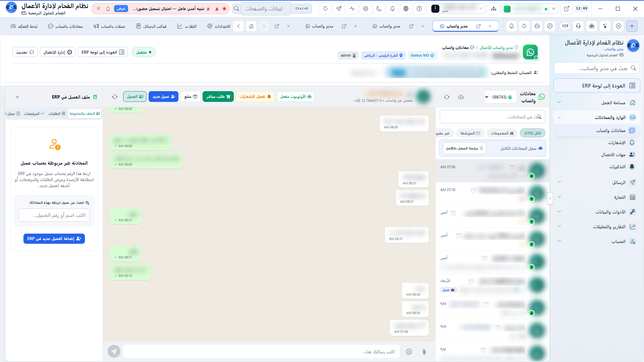
Task: Open the pie chart icon in the tab bar
Action: pos(550,26)
